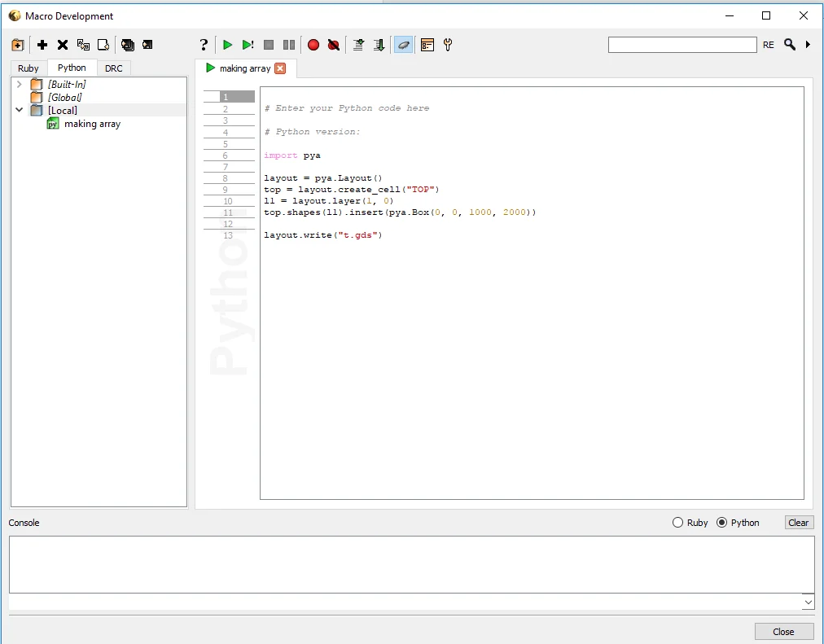824x644 pixels.
Task: Clear the console output
Action: click(x=799, y=523)
